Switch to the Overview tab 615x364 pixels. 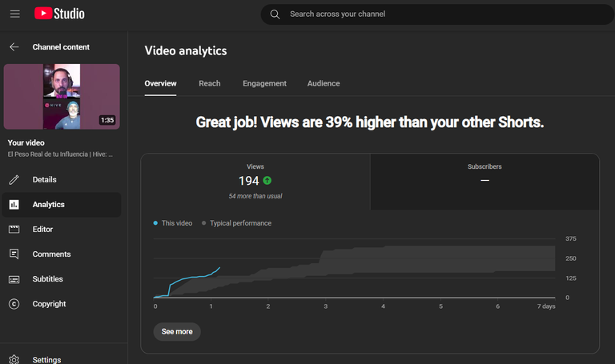[x=160, y=83]
